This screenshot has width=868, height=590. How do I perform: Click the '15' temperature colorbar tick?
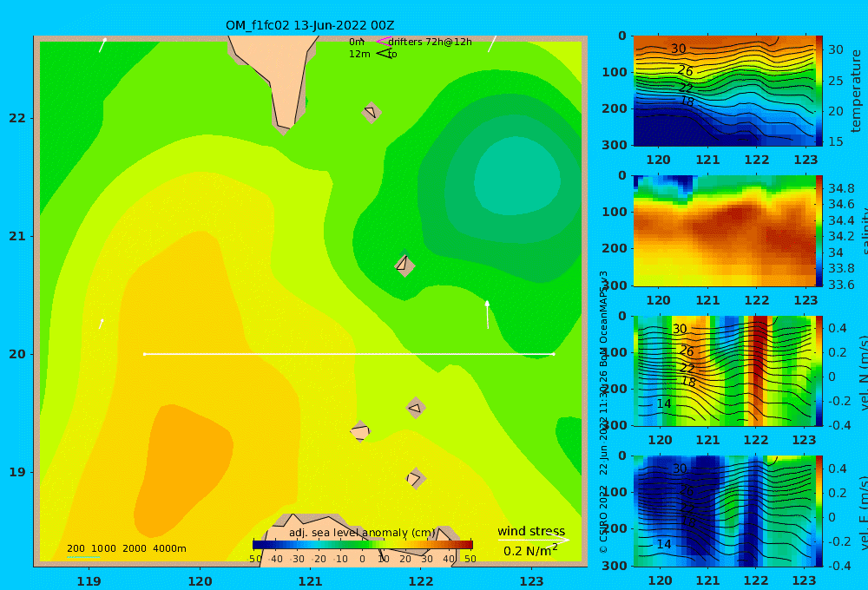coord(835,141)
